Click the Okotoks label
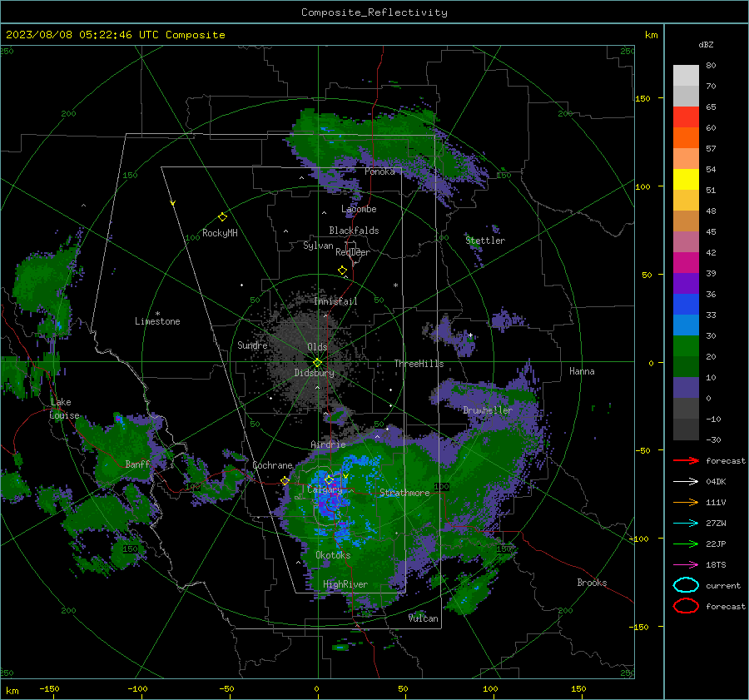This screenshot has height=700, width=749. (x=333, y=555)
